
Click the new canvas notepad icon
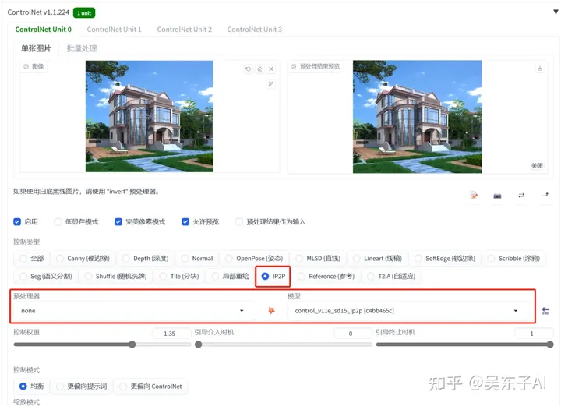pos(474,195)
